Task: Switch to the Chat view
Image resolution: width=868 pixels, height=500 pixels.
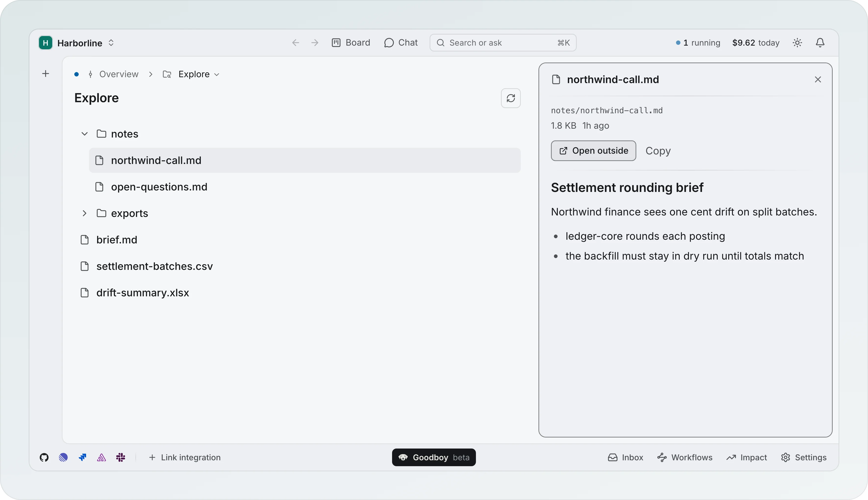Action: [401, 43]
